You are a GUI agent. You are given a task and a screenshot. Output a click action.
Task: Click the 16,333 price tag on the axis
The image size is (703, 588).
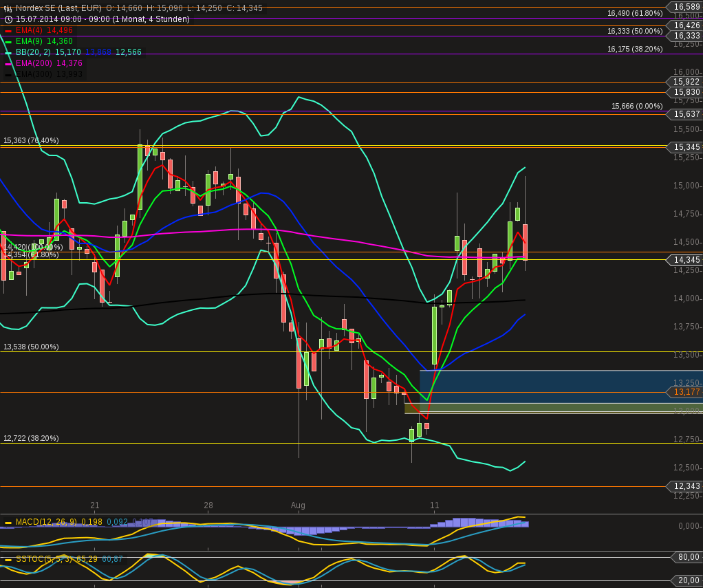(684, 36)
